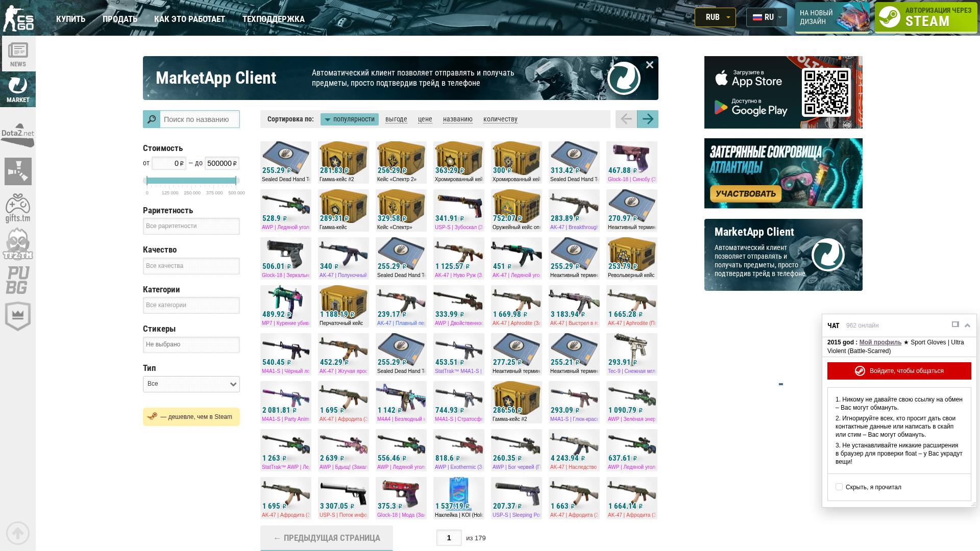Image resolution: width=980 pixels, height=551 pixels.
Task: Open AK-47 Наследство item for 4 243.94
Action: [574, 450]
